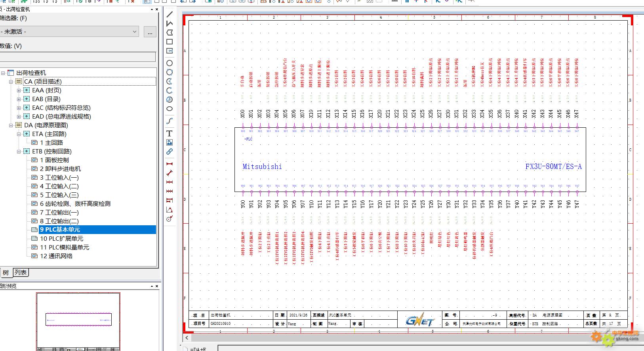Viewport: 644px width, 351px height.
Task: Click the -PLC device tag
Action: (248, 139)
